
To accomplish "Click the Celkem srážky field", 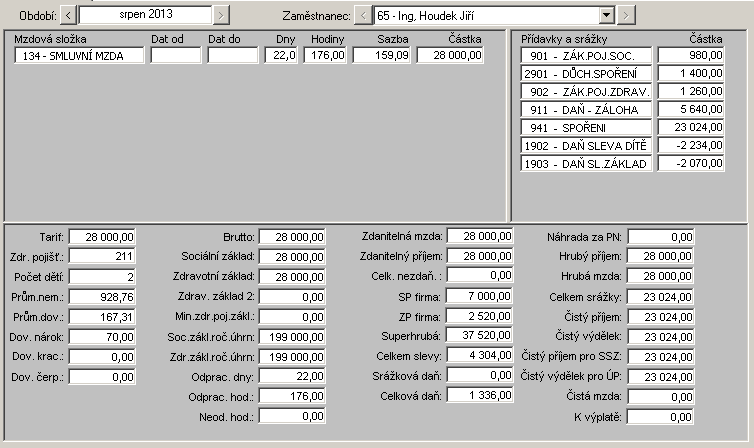I will [x=661, y=297].
